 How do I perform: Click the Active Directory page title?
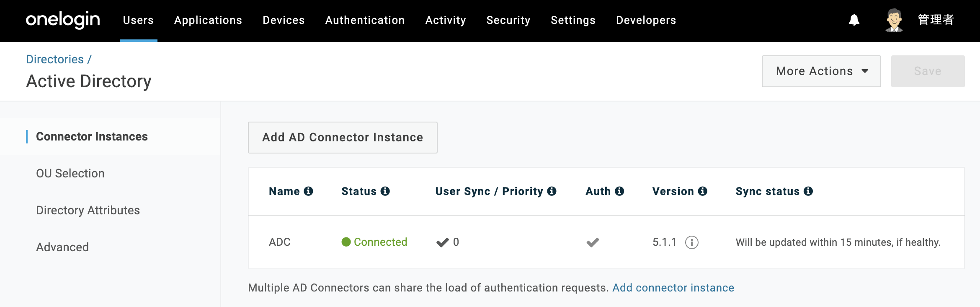click(x=89, y=81)
